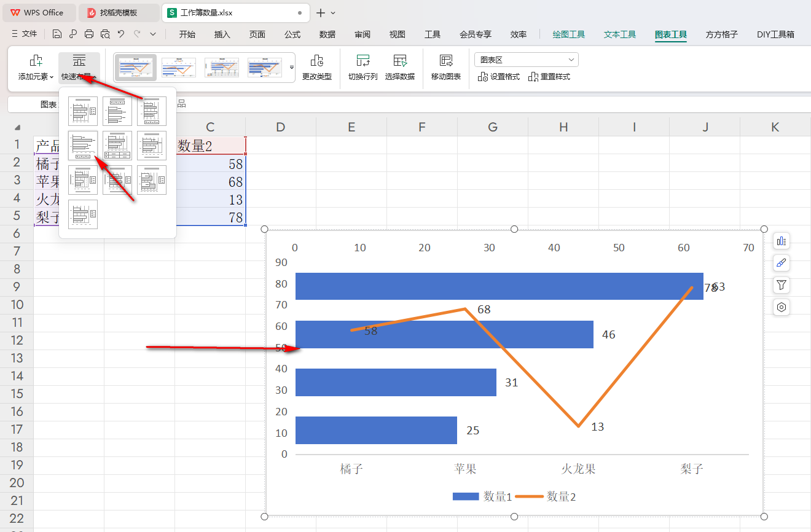
Task: Click the 重置样式 (Reset Style) button
Action: [x=549, y=77]
